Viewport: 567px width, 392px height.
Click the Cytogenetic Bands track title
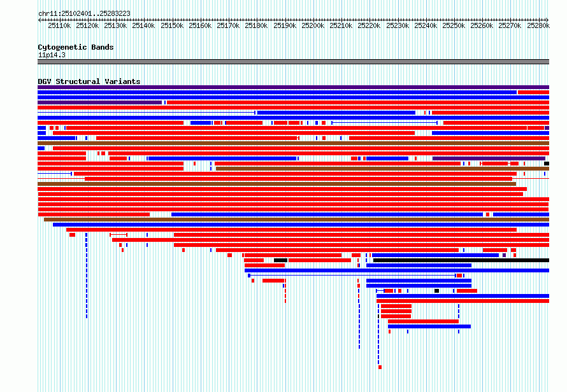(x=76, y=47)
